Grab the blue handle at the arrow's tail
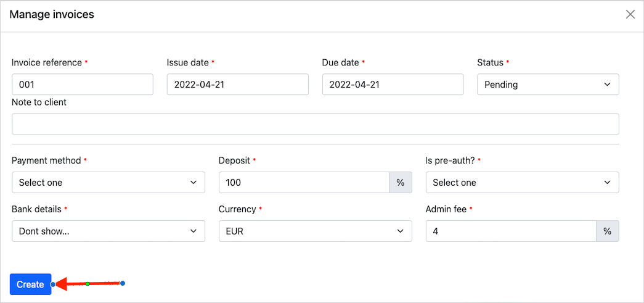Viewport: 644px width, 303px height. tap(123, 283)
